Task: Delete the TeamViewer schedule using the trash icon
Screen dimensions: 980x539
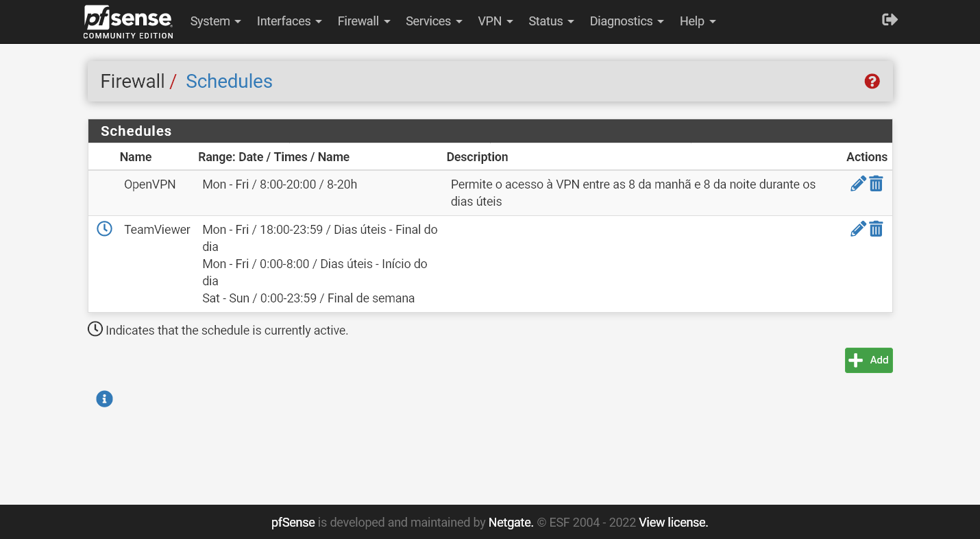Action: (876, 228)
